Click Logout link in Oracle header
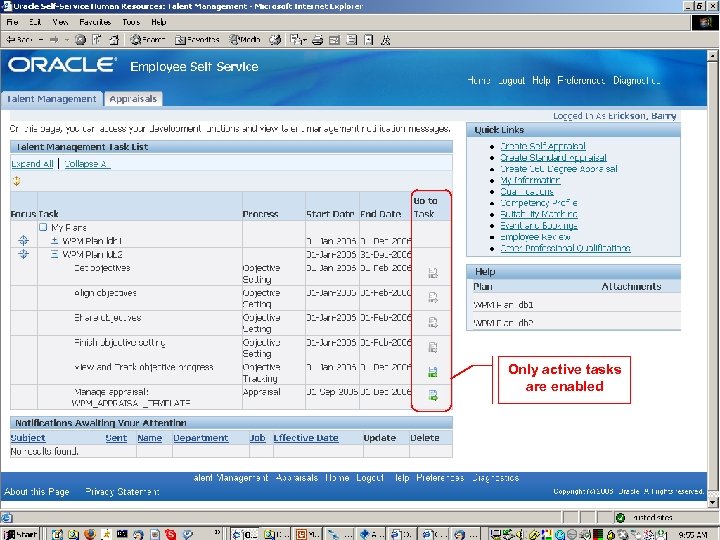720x540 pixels. click(511, 80)
